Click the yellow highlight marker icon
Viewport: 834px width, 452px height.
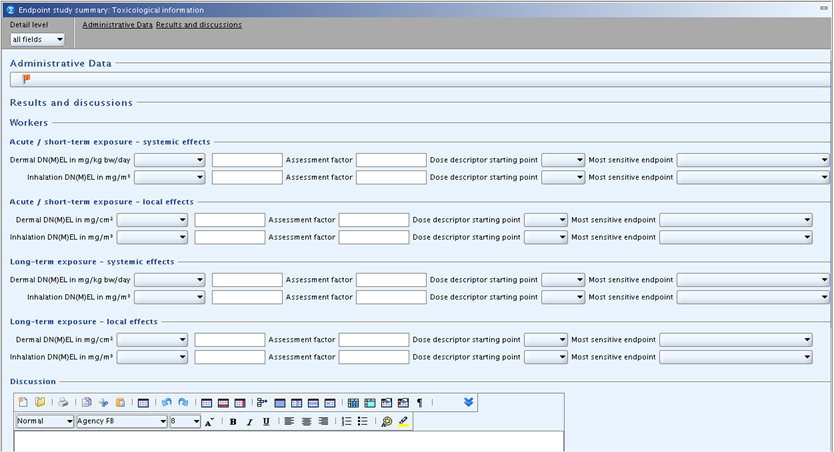403,422
